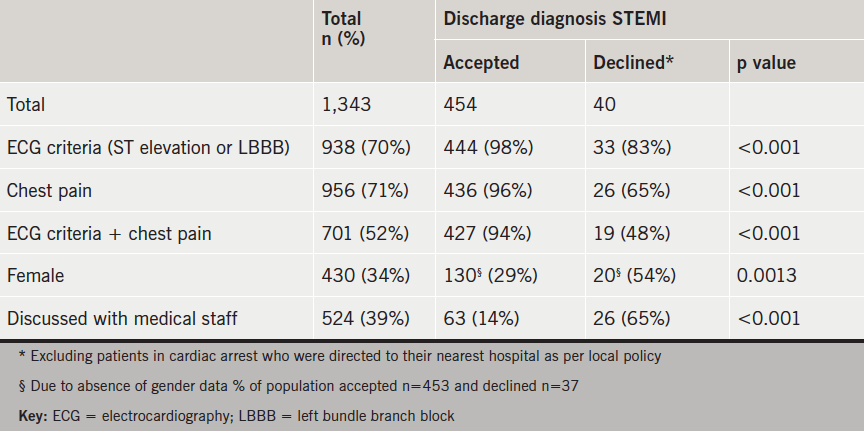Click the 'Total n (%)' column header
This screenshot has height=431, width=864.
coord(341,28)
